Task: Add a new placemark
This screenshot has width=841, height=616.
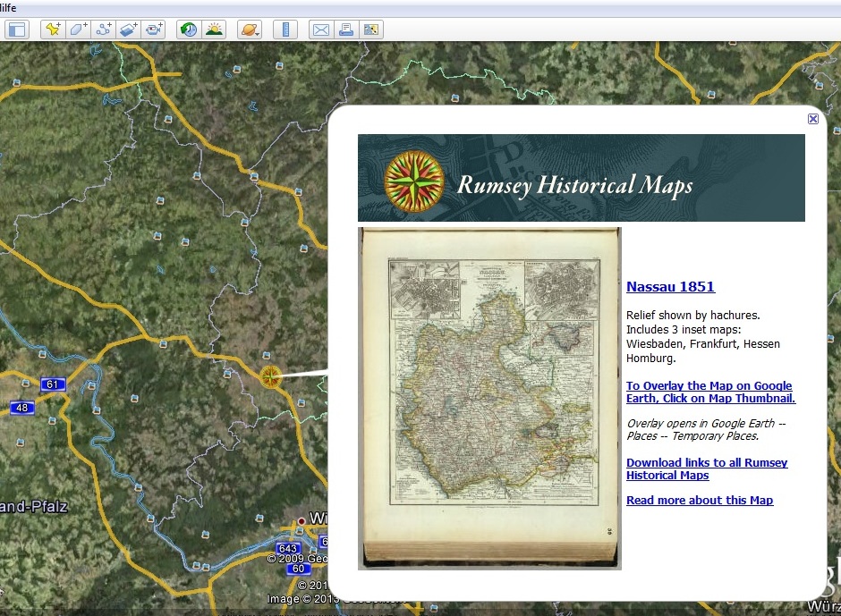Action: [53, 30]
